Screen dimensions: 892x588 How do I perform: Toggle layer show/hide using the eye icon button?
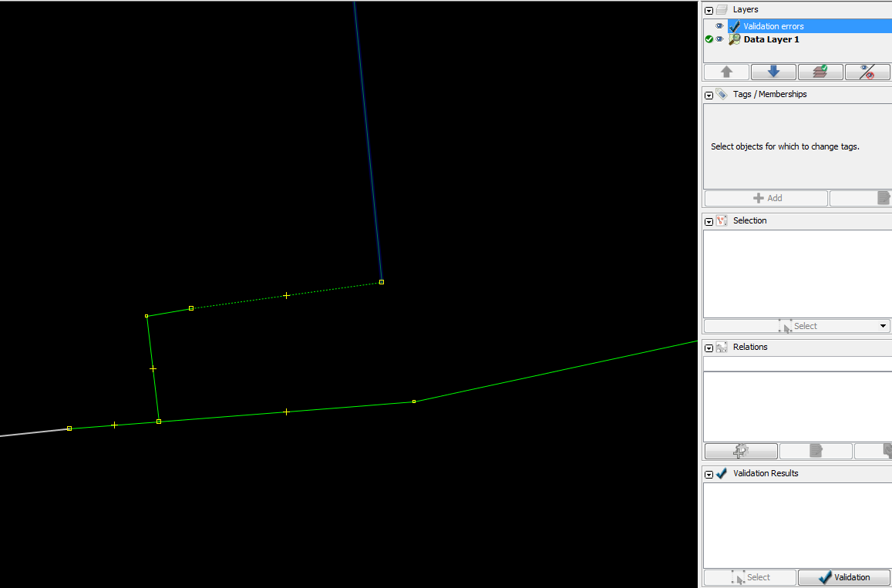(867, 72)
